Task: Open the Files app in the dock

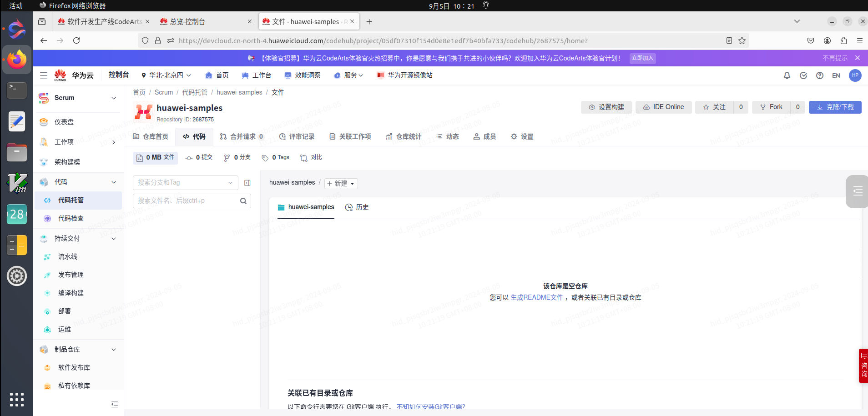Action: coord(17,152)
